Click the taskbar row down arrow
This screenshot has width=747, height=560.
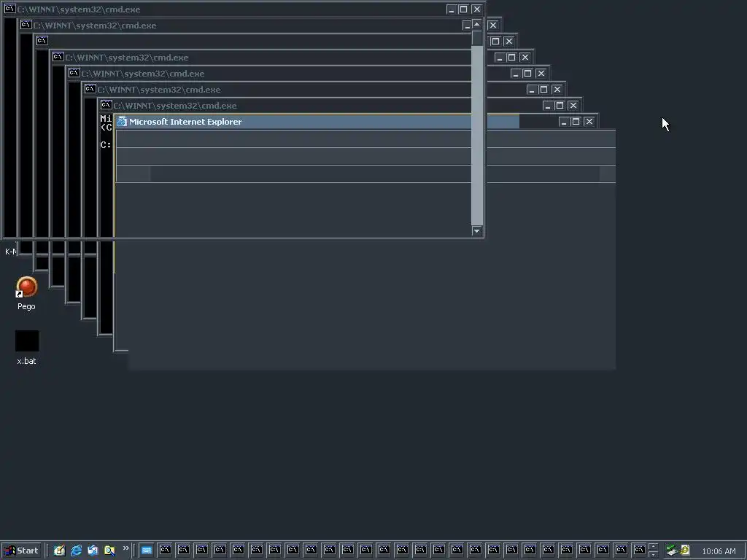click(x=653, y=555)
